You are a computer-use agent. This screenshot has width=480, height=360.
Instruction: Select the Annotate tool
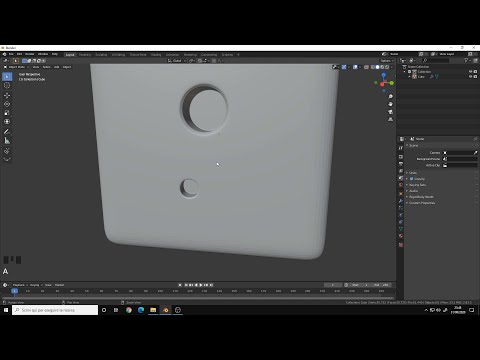(x=7, y=132)
